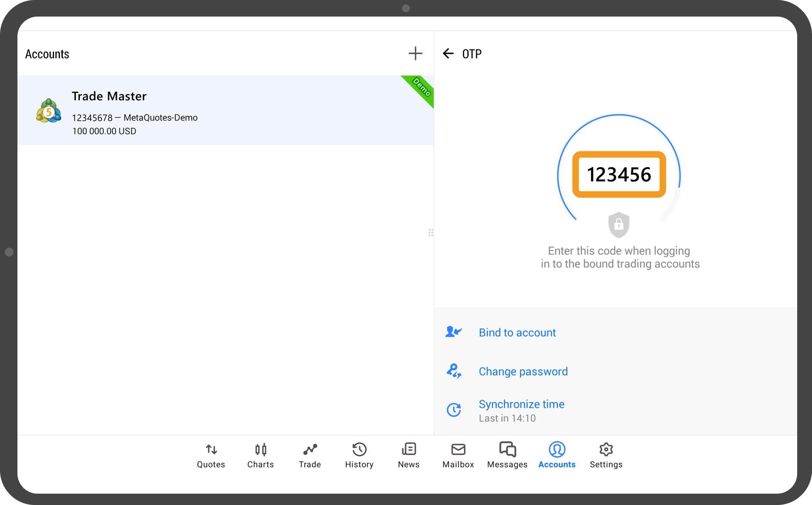The image size is (812, 505).
Task: Switch to the Charts tab
Action: tap(260, 455)
